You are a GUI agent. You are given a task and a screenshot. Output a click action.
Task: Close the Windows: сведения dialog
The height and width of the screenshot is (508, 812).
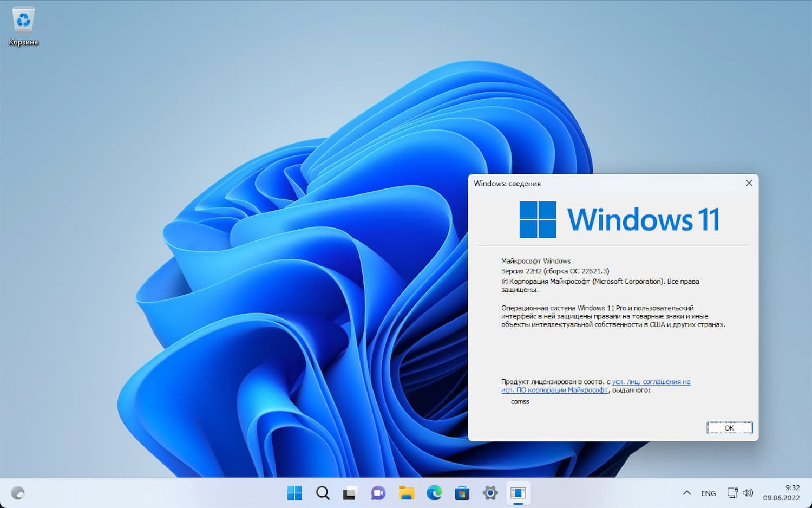click(x=749, y=183)
